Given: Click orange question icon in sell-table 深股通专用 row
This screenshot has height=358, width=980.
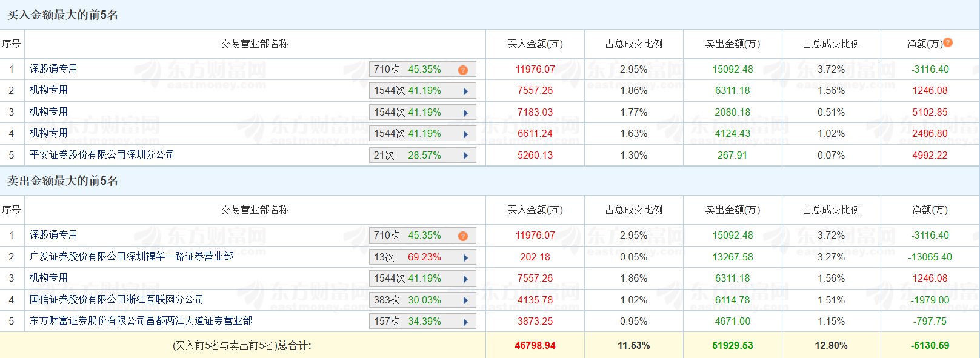Looking at the screenshot, I should coord(463,236).
